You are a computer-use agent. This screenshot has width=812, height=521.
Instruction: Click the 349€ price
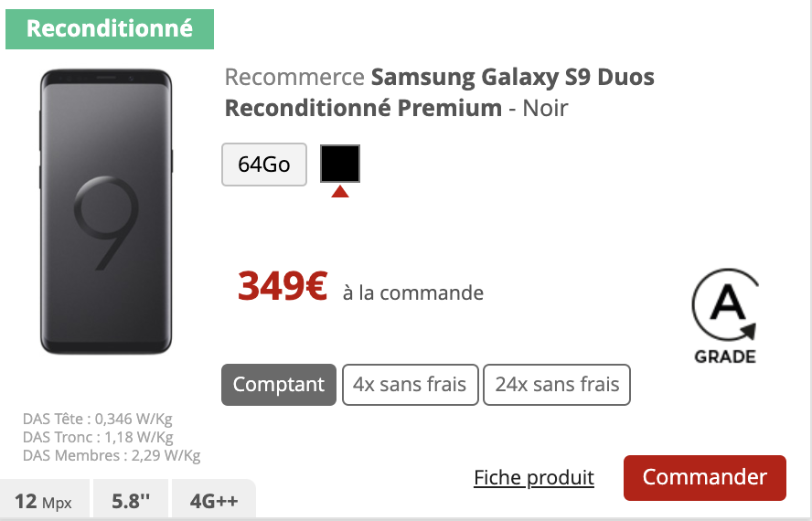283,287
